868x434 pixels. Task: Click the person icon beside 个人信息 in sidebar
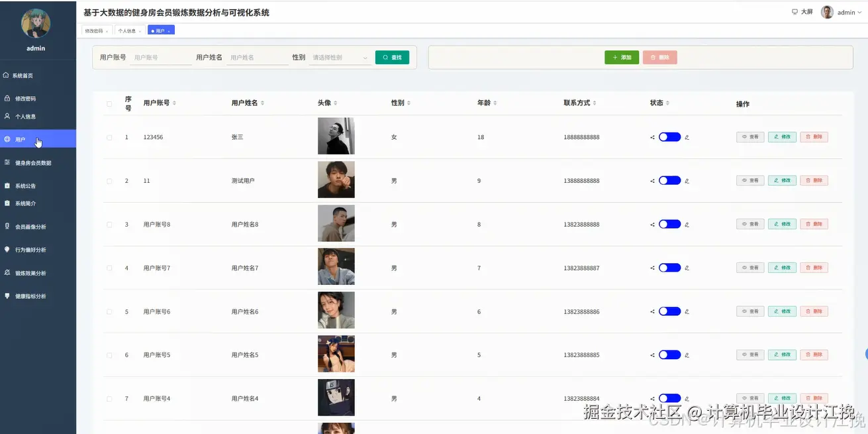tap(7, 116)
